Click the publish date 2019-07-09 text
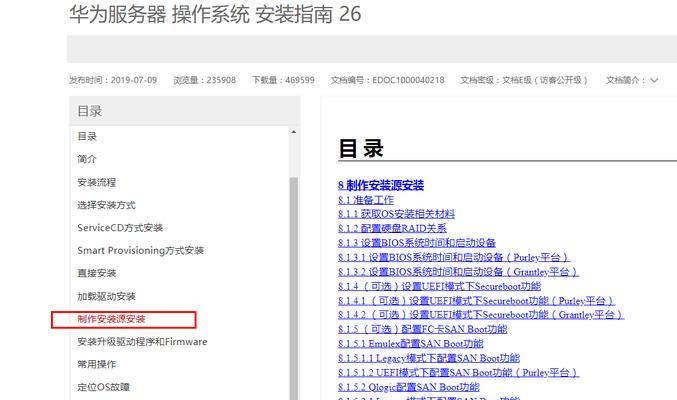Image resolution: width=677 pixels, height=400 pixels. tap(134, 80)
